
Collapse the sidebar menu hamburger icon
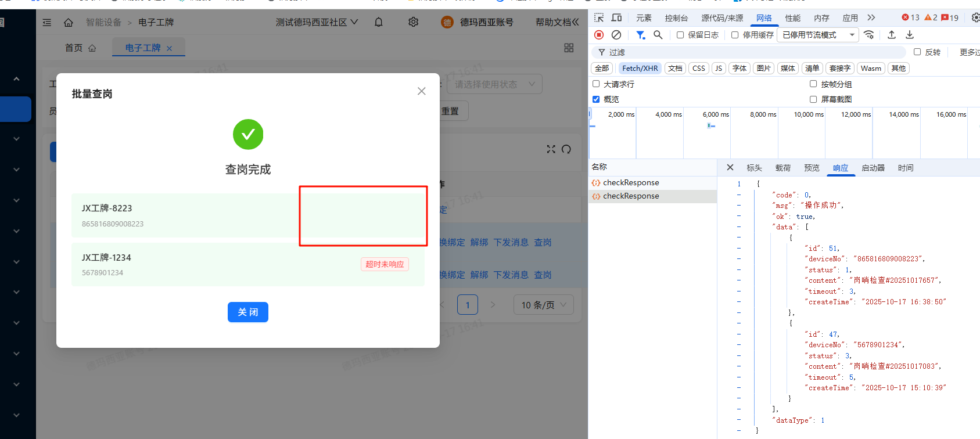pos(47,23)
